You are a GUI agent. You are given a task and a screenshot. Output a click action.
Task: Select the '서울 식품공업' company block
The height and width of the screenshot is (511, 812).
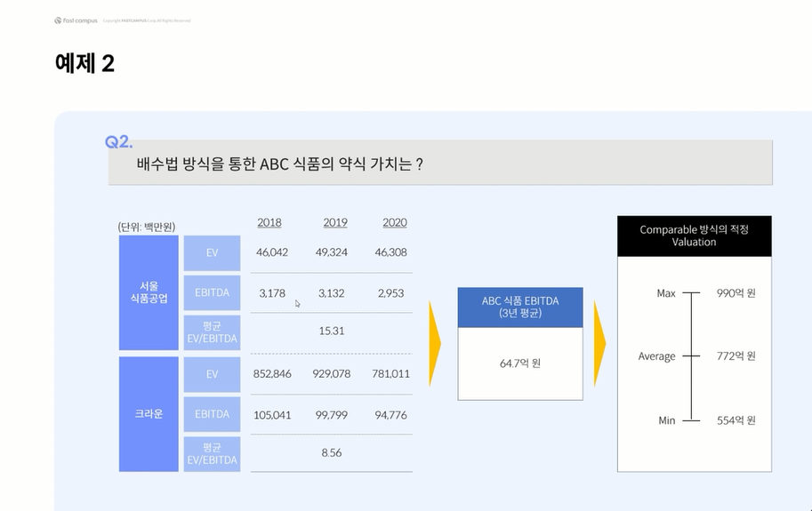click(x=149, y=292)
